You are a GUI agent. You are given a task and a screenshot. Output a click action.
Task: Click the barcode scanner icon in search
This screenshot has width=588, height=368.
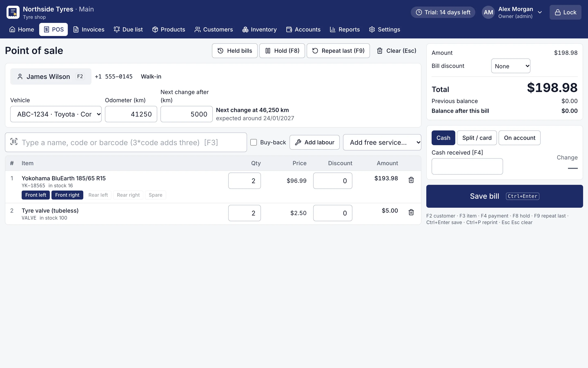(14, 142)
